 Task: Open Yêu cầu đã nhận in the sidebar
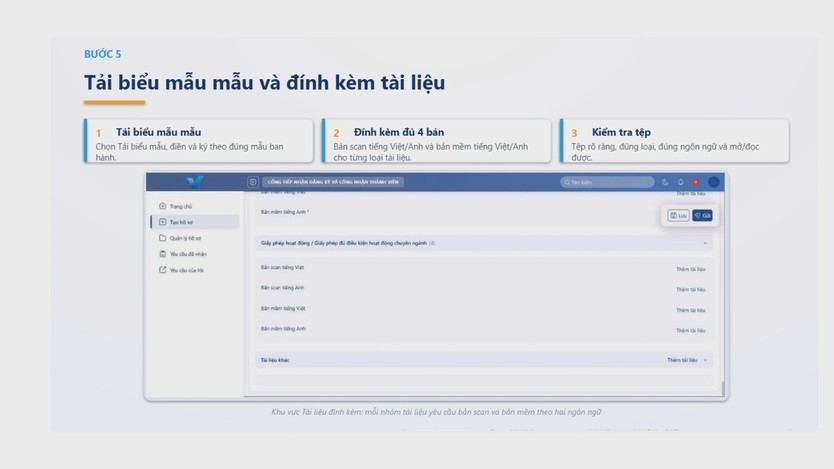[195, 254]
